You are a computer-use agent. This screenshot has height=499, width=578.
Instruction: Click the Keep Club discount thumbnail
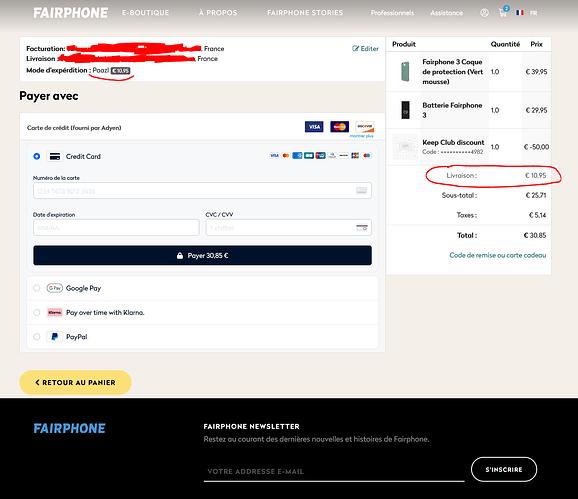click(405, 147)
